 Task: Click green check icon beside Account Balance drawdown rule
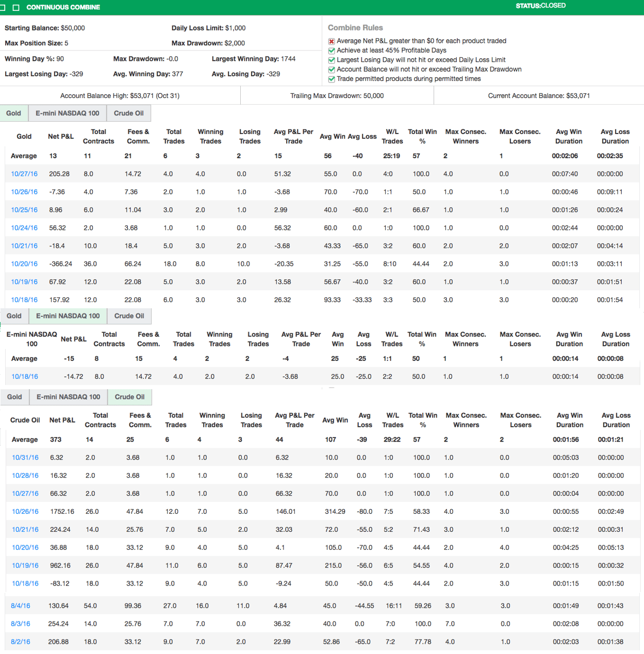coord(332,69)
